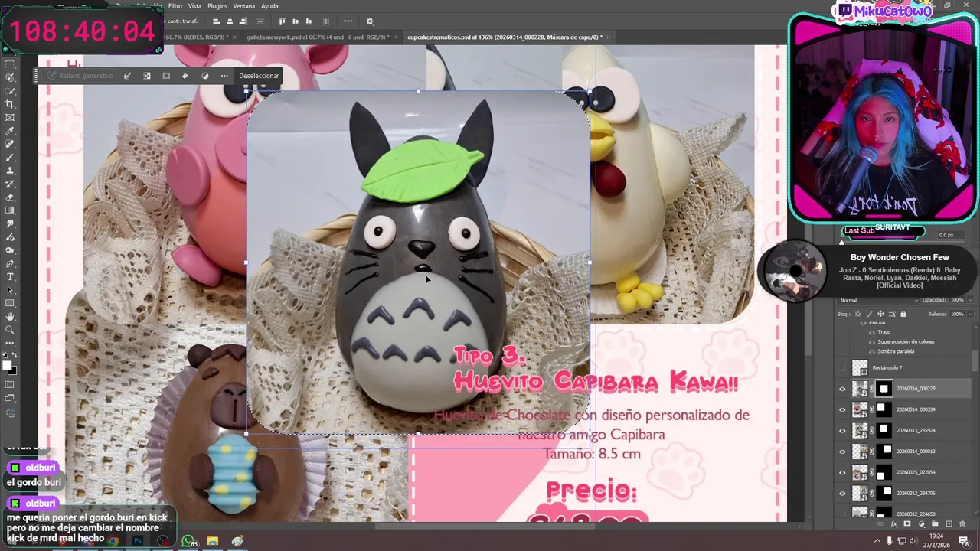Select the Zoom tool
This screenshot has width=980, height=551.
[x=10, y=330]
